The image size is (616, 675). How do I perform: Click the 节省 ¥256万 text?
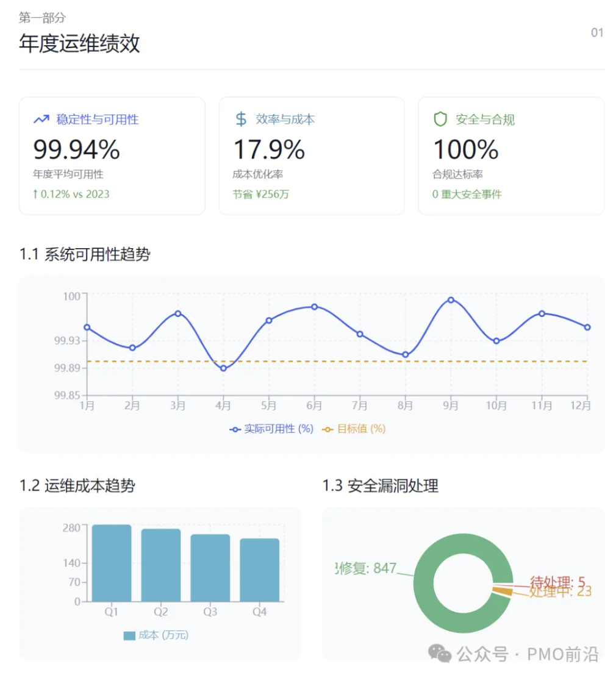[261, 195]
